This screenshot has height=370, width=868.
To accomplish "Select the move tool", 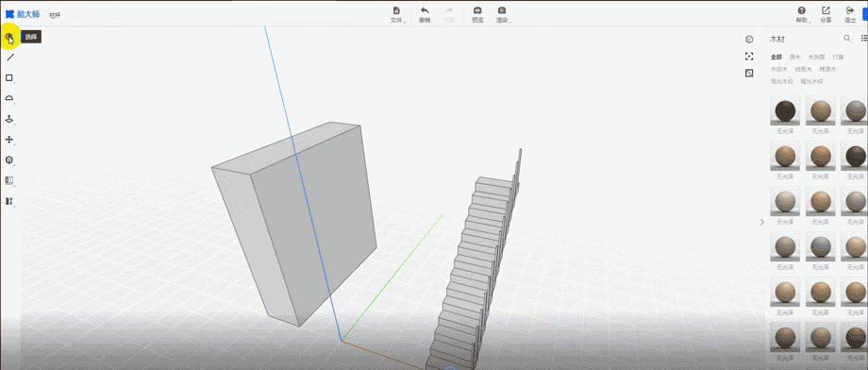I will coord(9,140).
